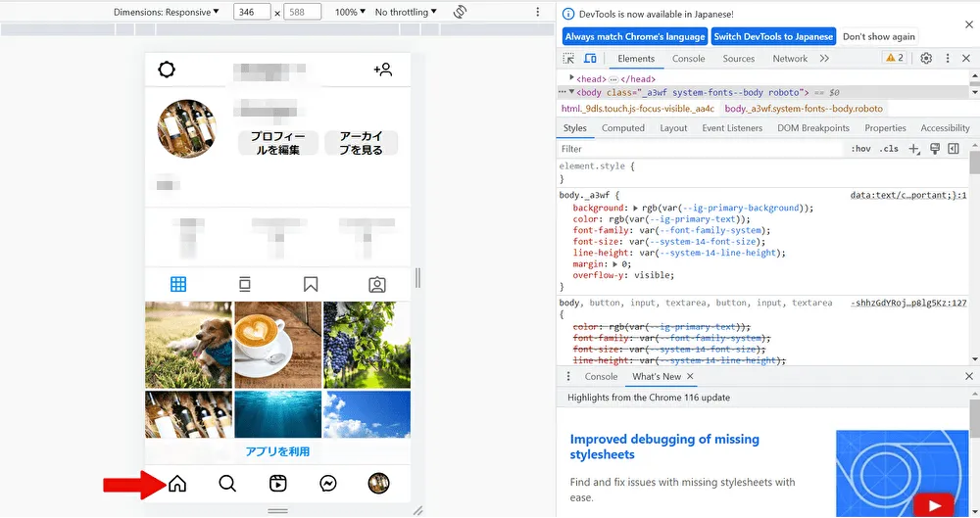Open the Event Listeners tab
The height and width of the screenshot is (518, 980).
(732, 128)
